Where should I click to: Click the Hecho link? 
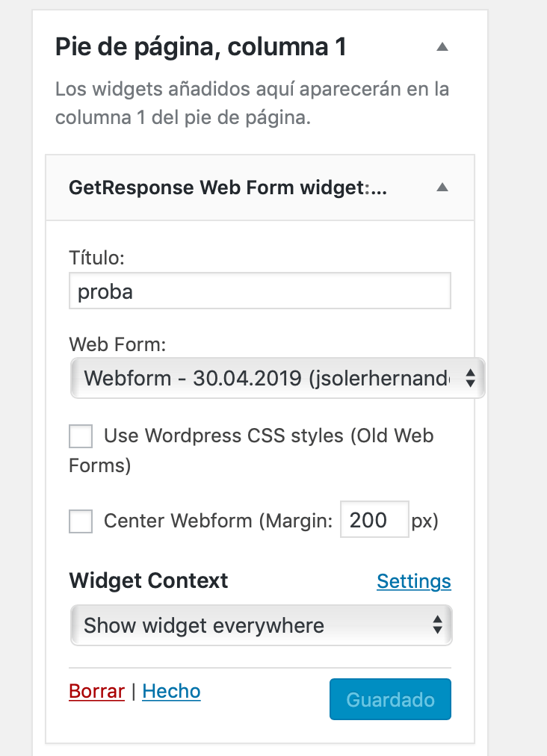click(x=171, y=692)
